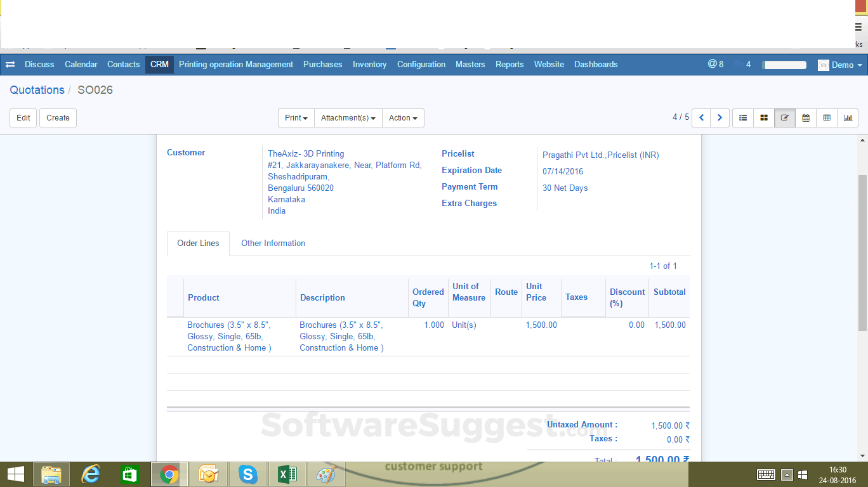868x487 pixels.
Task: Open the Print dropdown
Action: point(296,118)
